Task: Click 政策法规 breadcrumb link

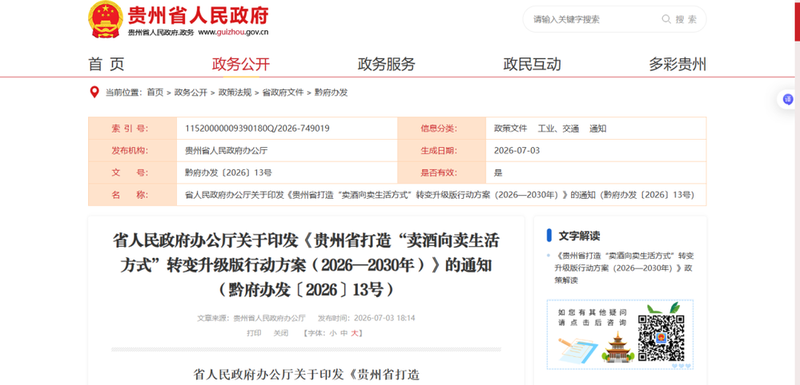Action: coord(235,92)
